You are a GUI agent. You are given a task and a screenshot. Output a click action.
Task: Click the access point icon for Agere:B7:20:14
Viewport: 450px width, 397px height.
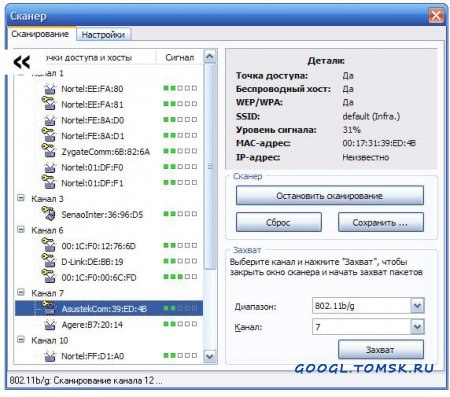point(50,325)
